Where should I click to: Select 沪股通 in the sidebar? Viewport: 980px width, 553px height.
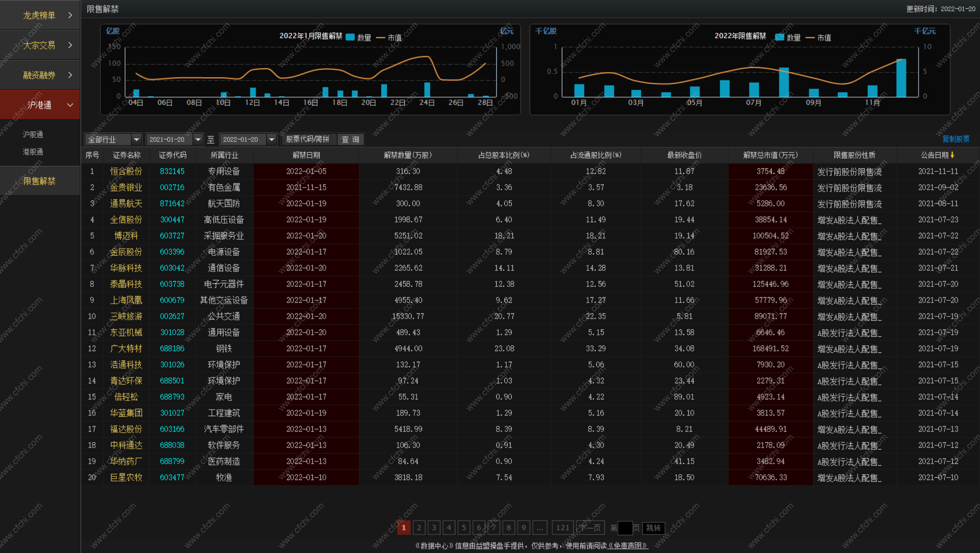click(x=33, y=134)
